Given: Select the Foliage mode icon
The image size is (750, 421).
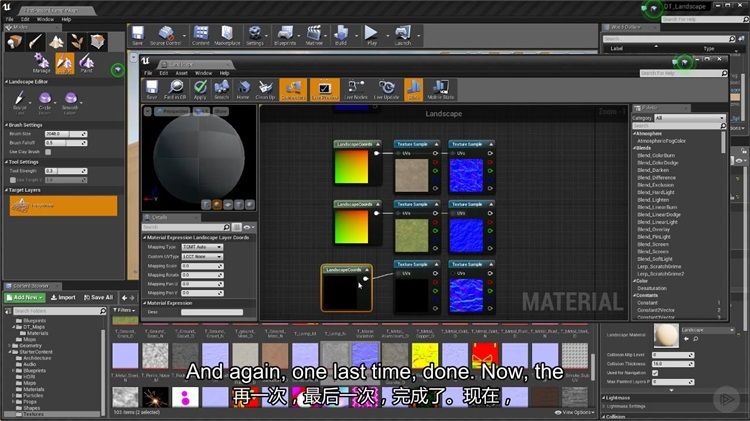Looking at the screenshot, I should pos(77,42).
